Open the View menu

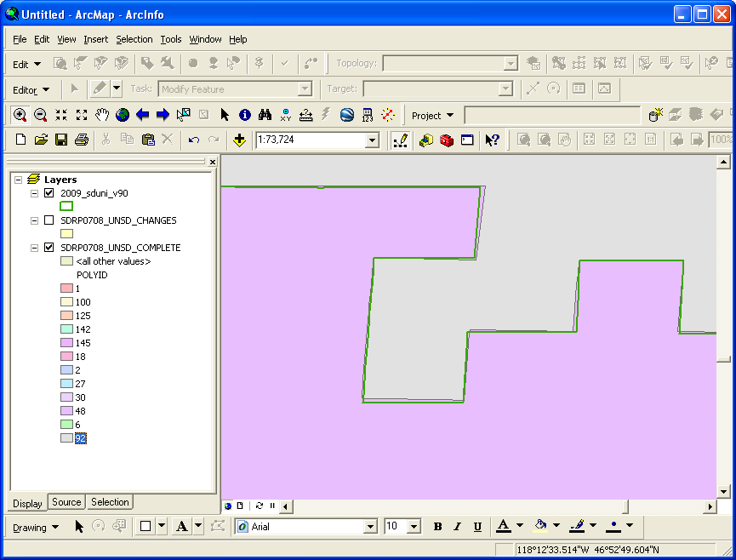click(66, 39)
